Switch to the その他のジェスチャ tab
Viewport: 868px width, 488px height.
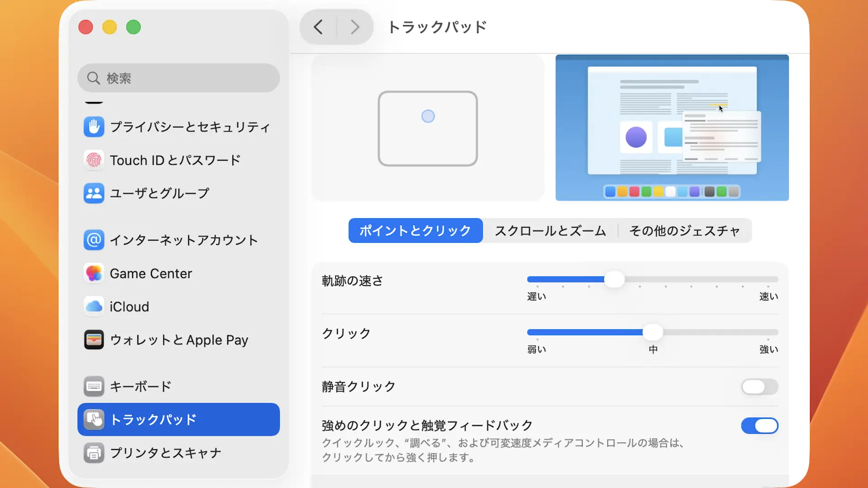point(684,231)
